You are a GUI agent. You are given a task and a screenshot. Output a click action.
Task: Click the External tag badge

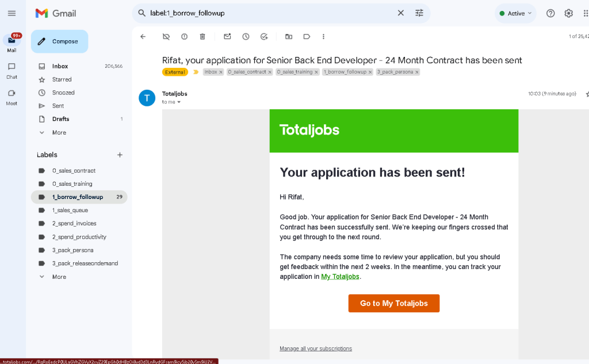coord(175,72)
